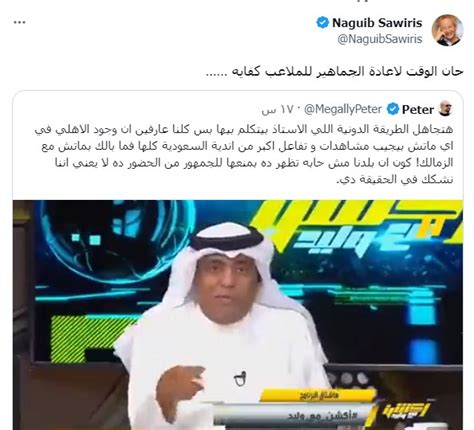The image size is (474, 430).
Task: Open the three-dots more options menu
Action: point(19,23)
